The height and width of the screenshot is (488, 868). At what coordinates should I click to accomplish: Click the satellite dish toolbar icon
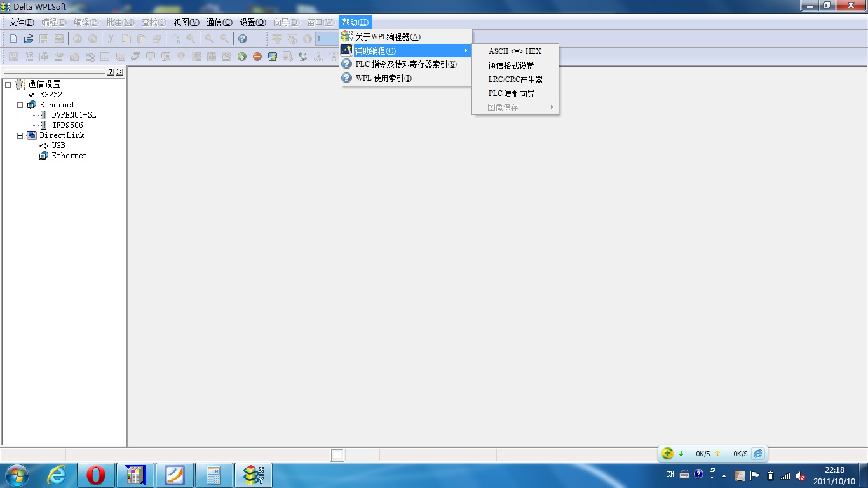303,57
